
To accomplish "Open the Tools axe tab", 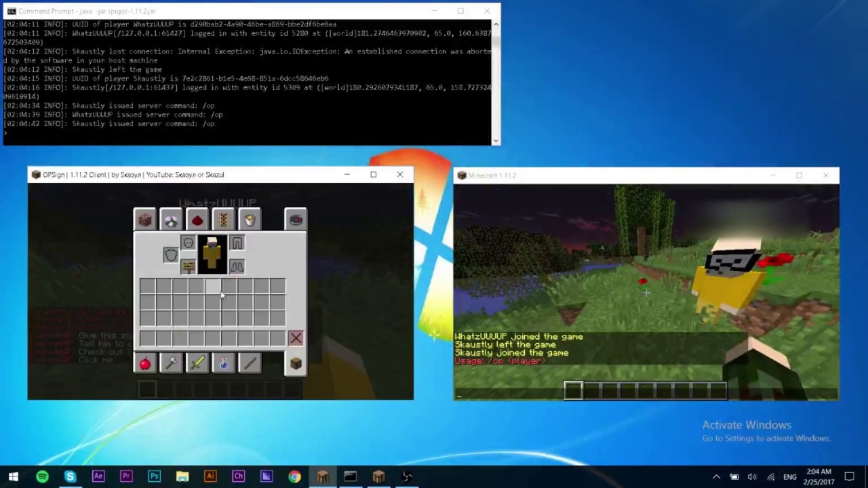I will (x=171, y=364).
